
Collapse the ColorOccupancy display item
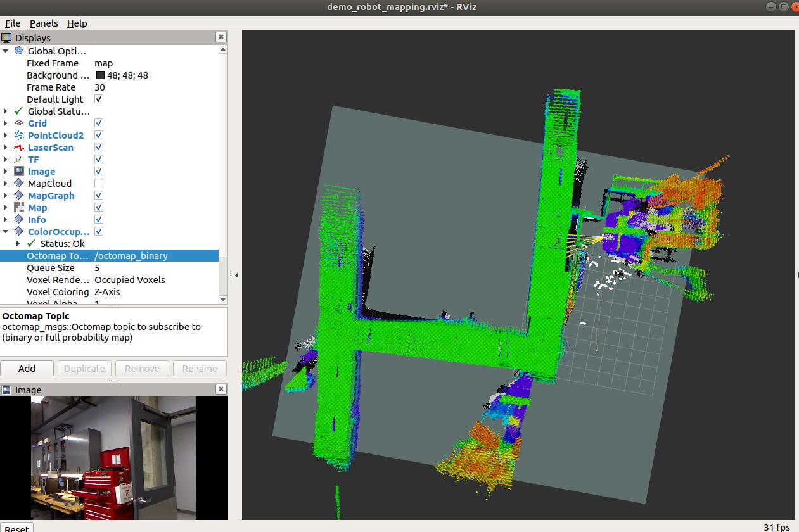(x=6, y=232)
